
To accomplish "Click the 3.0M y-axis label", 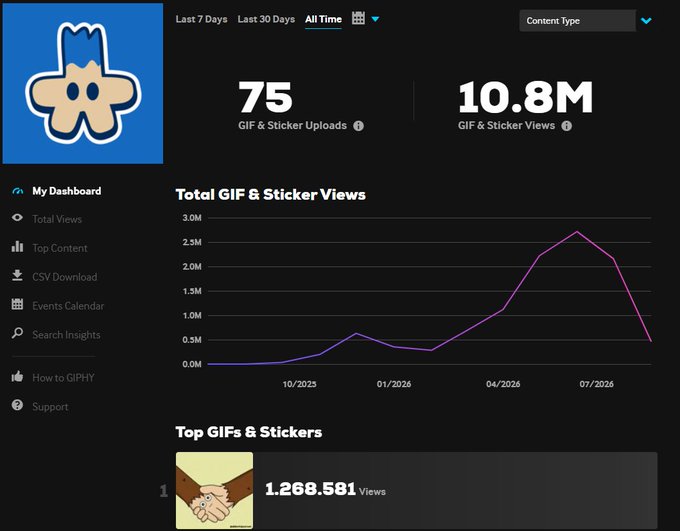I will 192,218.
